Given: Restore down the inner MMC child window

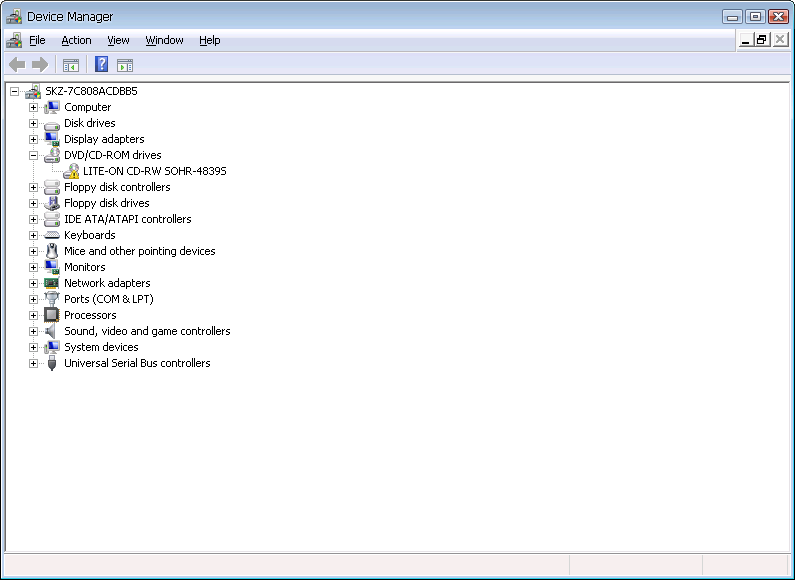Looking at the screenshot, I should [x=762, y=40].
